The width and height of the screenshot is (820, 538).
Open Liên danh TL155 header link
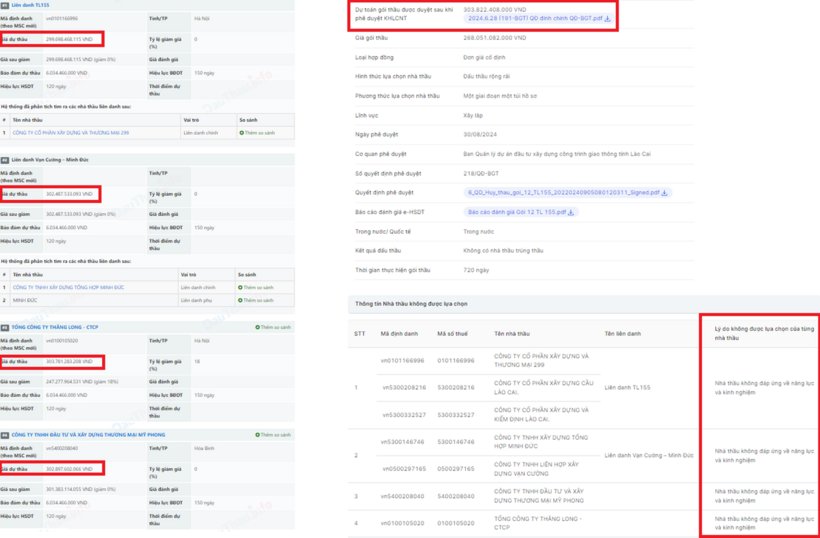point(31,5)
